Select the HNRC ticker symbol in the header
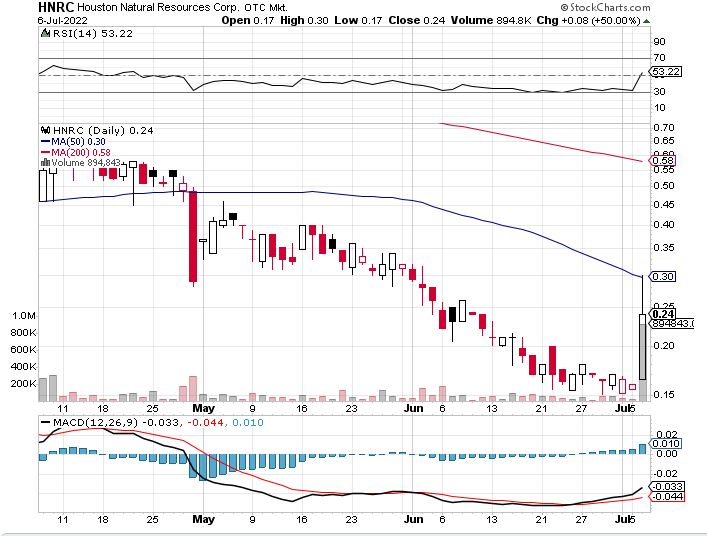 click(x=56, y=7)
